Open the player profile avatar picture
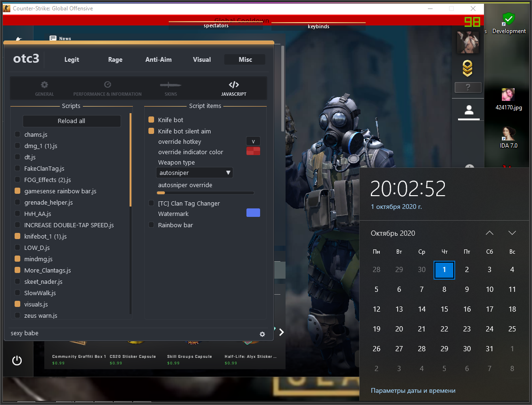This screenshot has height=405, width=532. (x=468, y=42)
